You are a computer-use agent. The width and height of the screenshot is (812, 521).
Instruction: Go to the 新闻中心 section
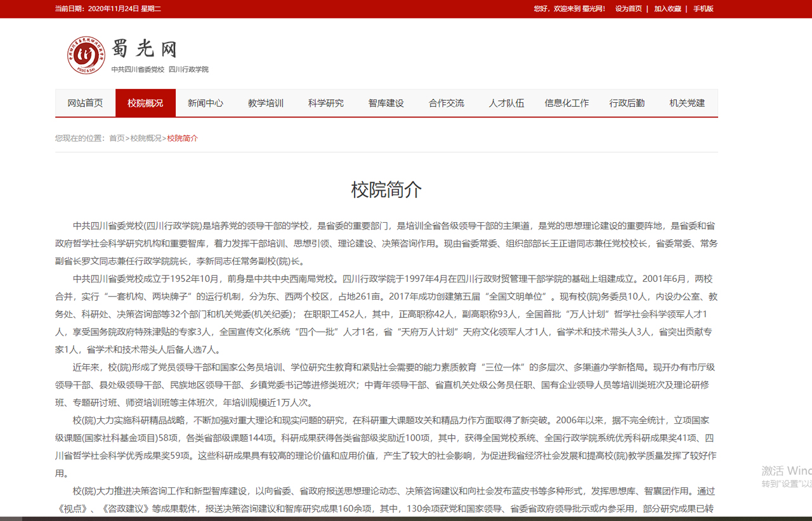[x=206, y=103]
